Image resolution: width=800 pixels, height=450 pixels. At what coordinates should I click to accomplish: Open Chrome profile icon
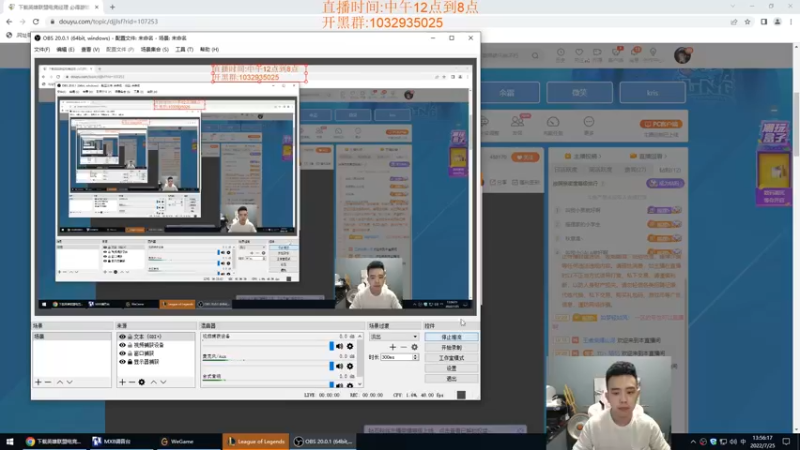pyautogui.click(x=778, y=21)
